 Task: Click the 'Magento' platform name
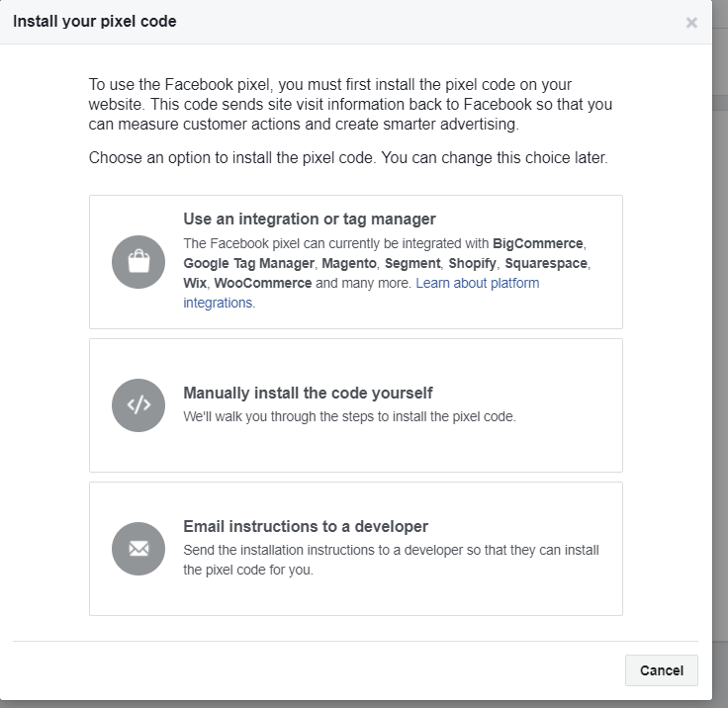(350, 264)
